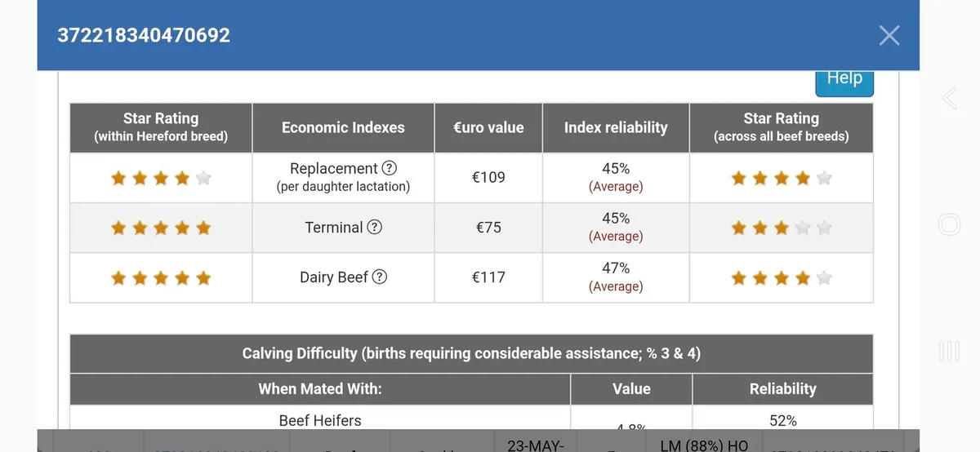Tap the Android back navigation arrow

[949, 99]
